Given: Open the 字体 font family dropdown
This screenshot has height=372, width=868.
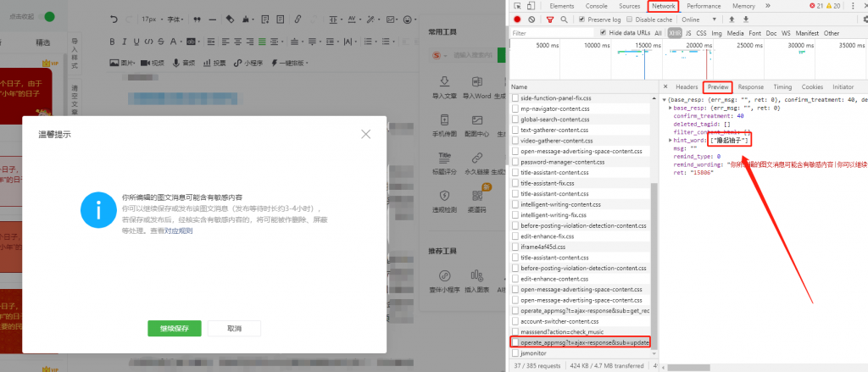Looking at the screenshot, I should tap(175, 19).
